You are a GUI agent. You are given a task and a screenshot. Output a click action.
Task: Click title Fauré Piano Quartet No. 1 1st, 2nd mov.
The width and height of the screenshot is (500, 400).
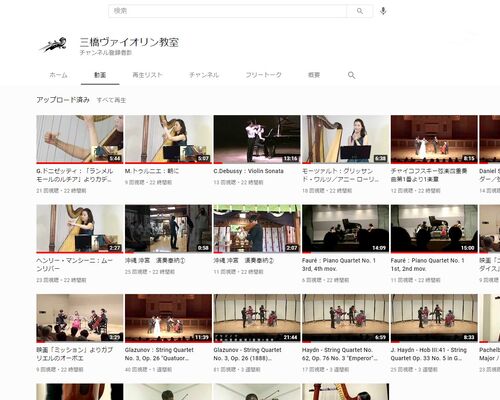[x=428, y=264]
